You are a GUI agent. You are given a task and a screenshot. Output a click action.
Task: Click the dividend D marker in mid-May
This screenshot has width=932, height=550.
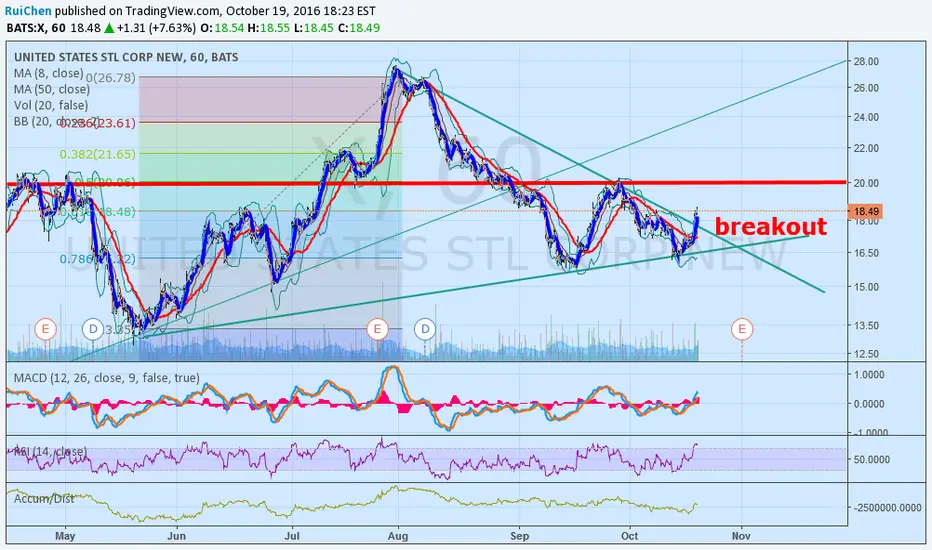[93, 329]
